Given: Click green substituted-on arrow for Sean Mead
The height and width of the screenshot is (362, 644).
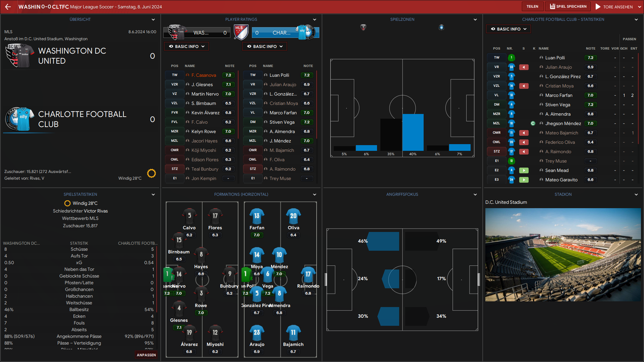Looking at the screenshot, I should [524, 170].
